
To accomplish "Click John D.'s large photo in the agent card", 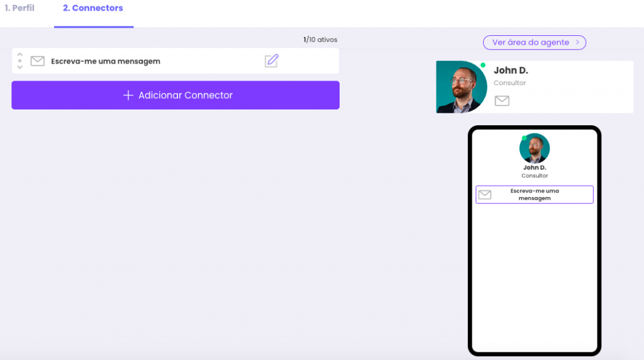I will [460, 87].
